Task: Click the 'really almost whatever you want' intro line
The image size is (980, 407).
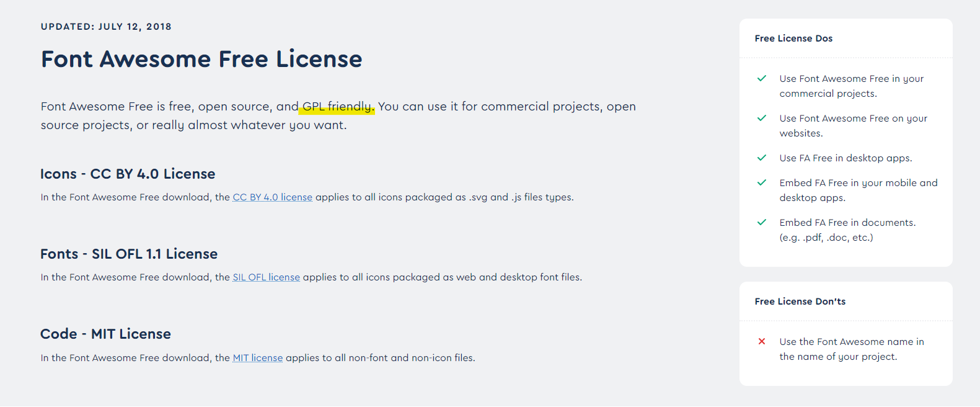Action: (194, 125)
